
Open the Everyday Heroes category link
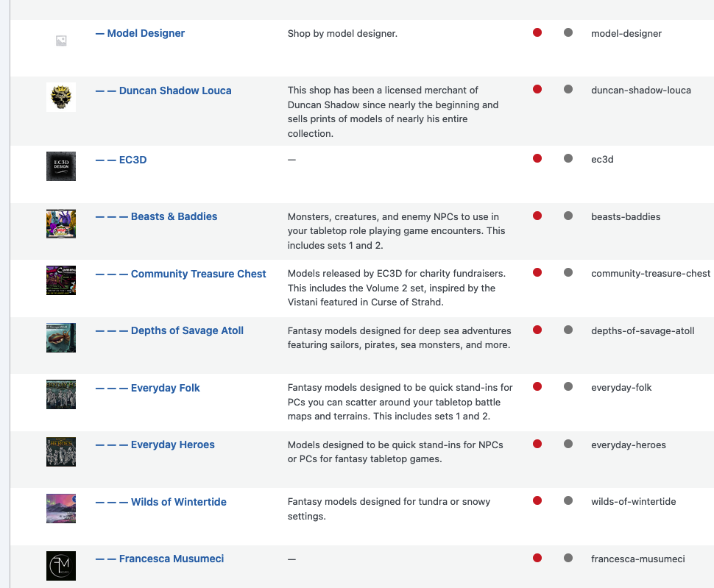[172, 444]
